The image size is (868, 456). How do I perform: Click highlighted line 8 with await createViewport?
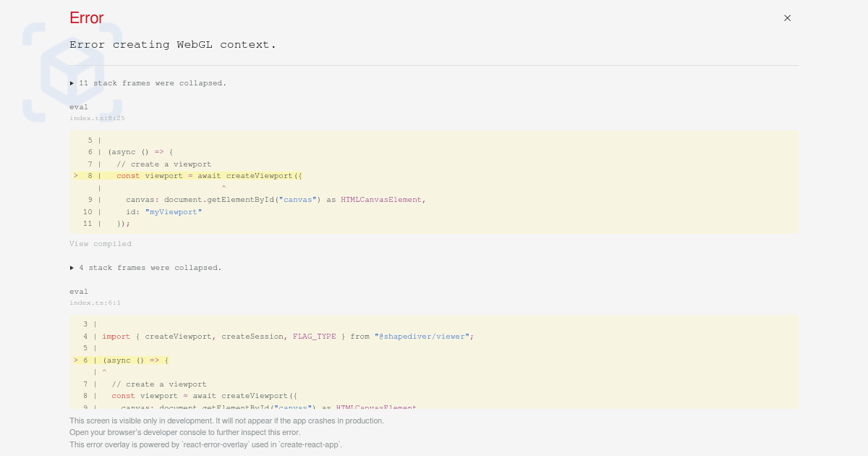point(209,176)
